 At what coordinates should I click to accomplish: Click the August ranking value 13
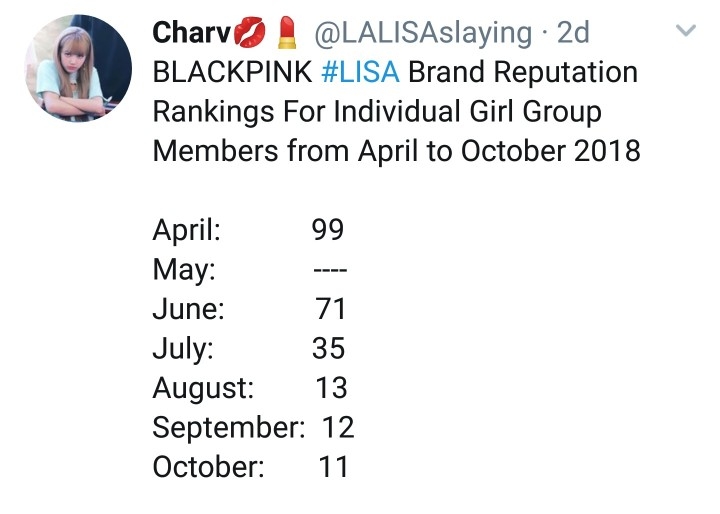coord(331,388)
